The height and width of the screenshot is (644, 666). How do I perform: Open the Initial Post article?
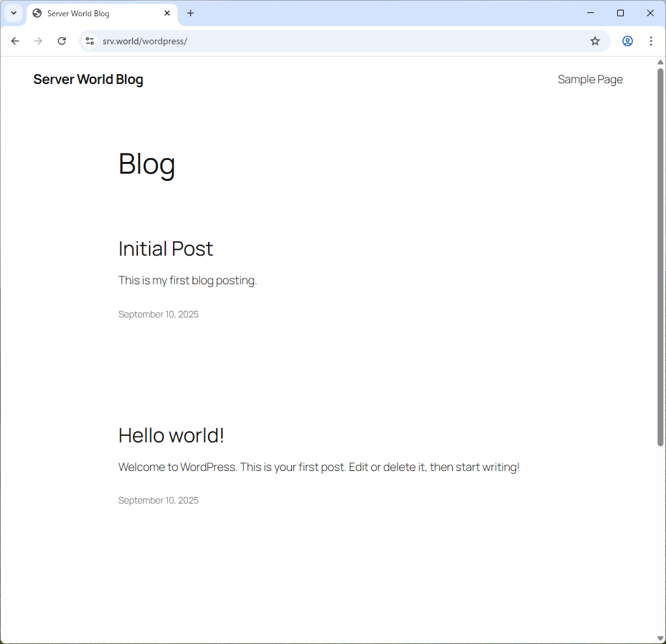(x=166, y=249)
